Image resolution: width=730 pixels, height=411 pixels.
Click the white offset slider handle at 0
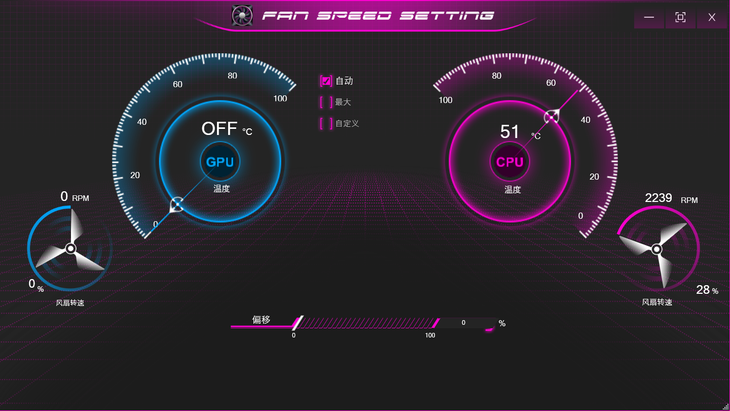click(x=296, y=323)
